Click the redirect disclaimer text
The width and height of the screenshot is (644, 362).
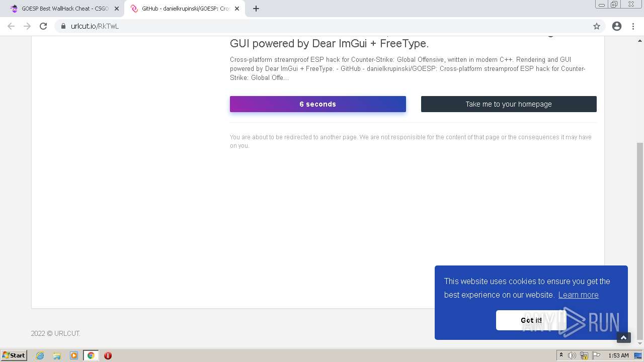[411, 141]
